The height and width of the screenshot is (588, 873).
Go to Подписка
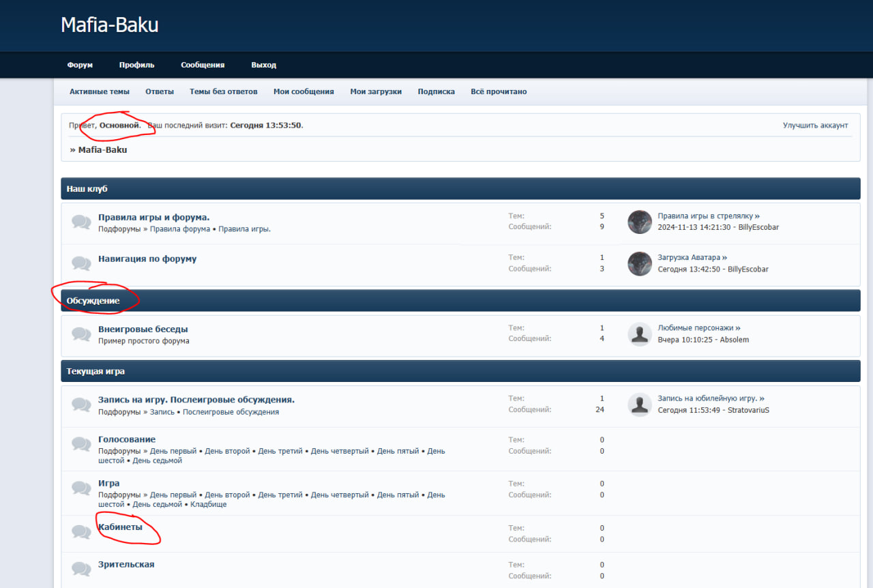click(x=436, y=91)
